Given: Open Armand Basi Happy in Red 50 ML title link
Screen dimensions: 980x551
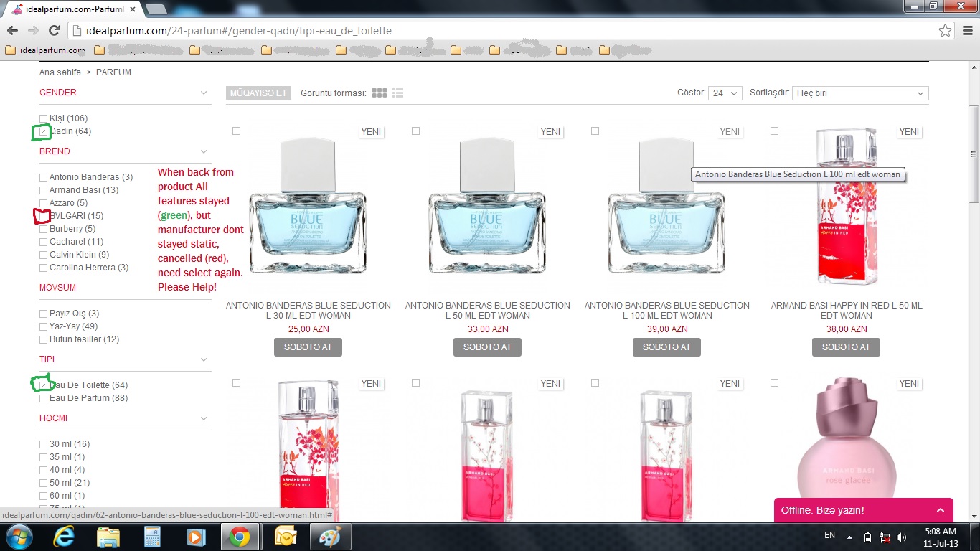Looking at the screenshot, I should pyautogui.click(x=847, y=311).
